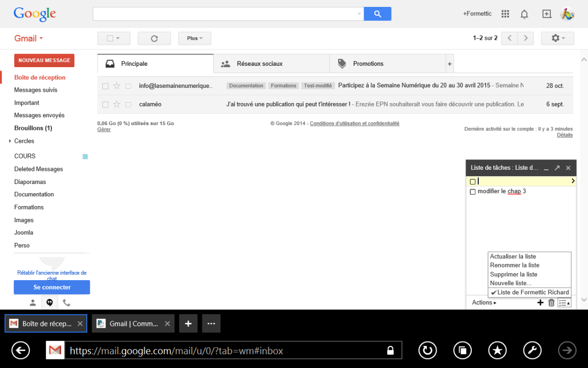Open the select-all messages dropdown
The width and height of the screenshot is (588, 368).
(x=114, y=38)
